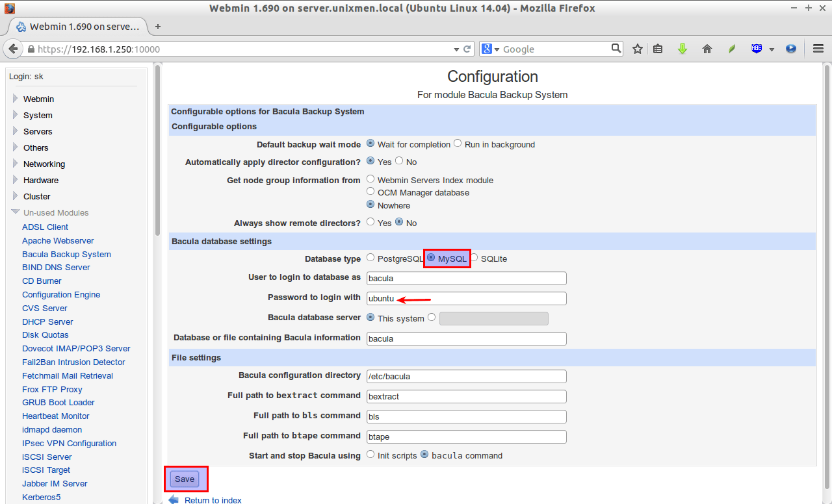
Task: Open the Bacula Backup System link
Action: [66, 254]
